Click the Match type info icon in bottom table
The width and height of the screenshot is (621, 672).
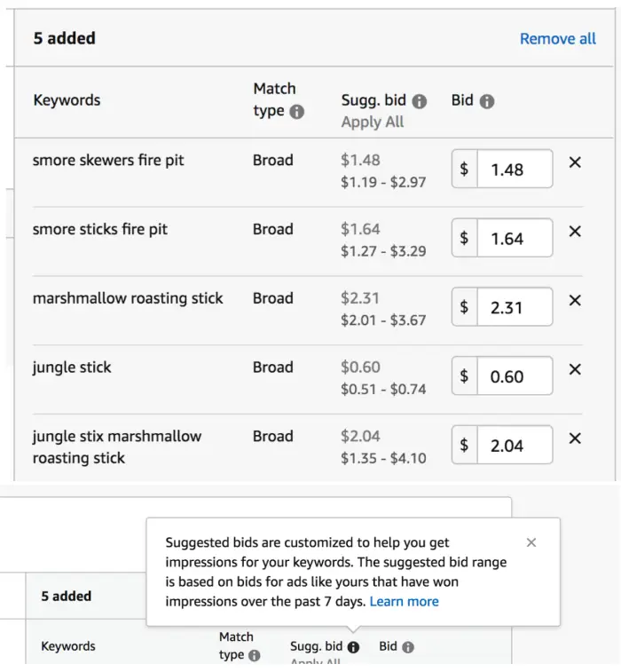click(255, 656)
